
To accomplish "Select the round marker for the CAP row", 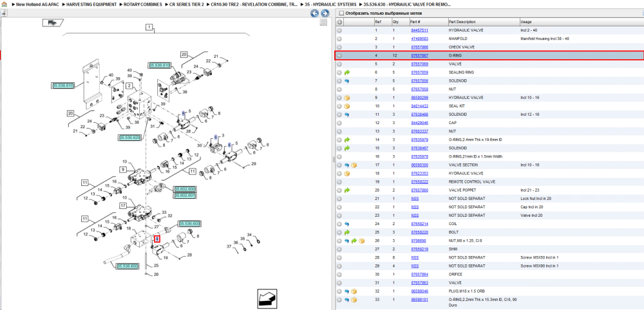I will coord(339,123).
